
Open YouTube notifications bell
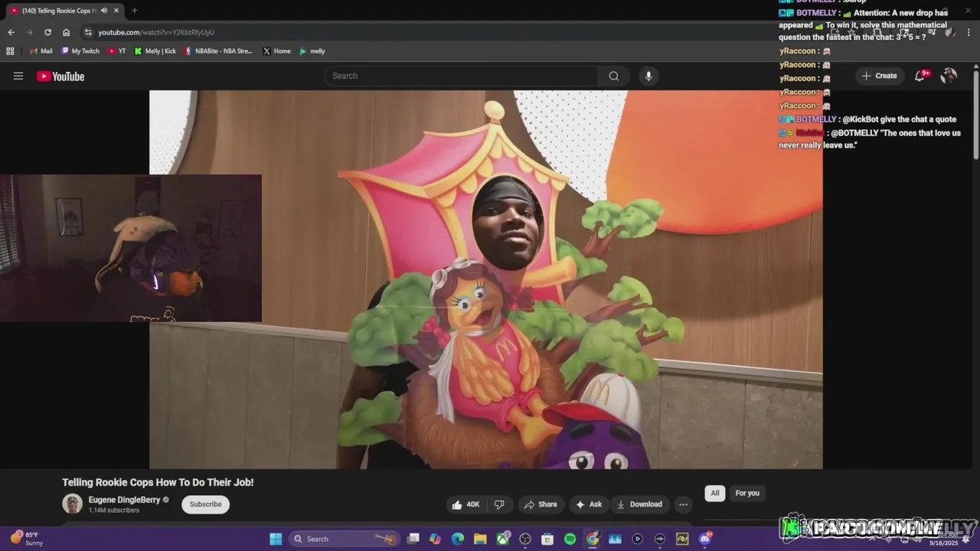(x=920, y=76)
